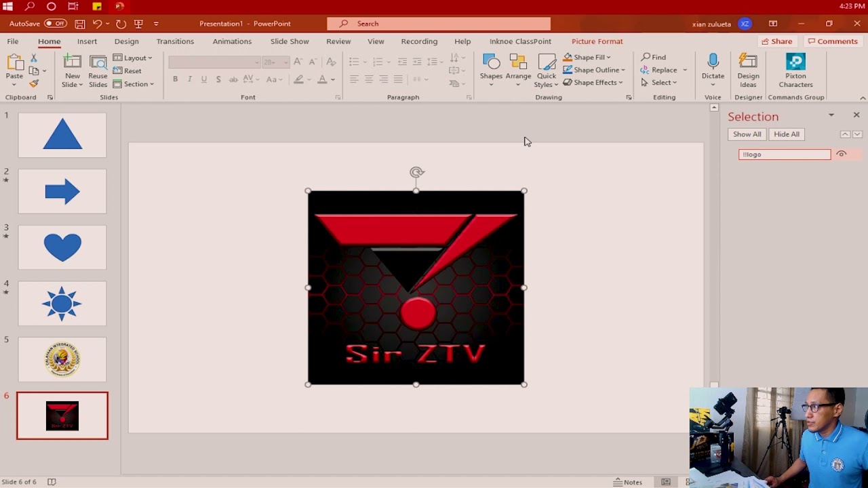This screenshot has width=868, height=488.
Task: Click the Hide All button
Action: [787, 134]
